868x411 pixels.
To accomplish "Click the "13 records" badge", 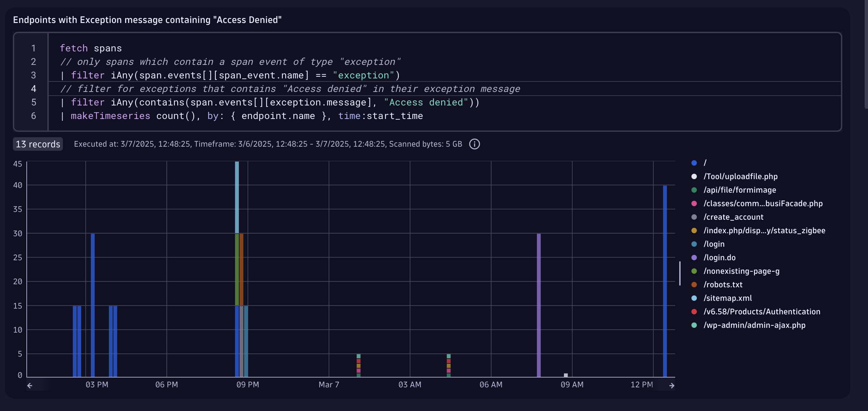I will [x=38, y=144].
